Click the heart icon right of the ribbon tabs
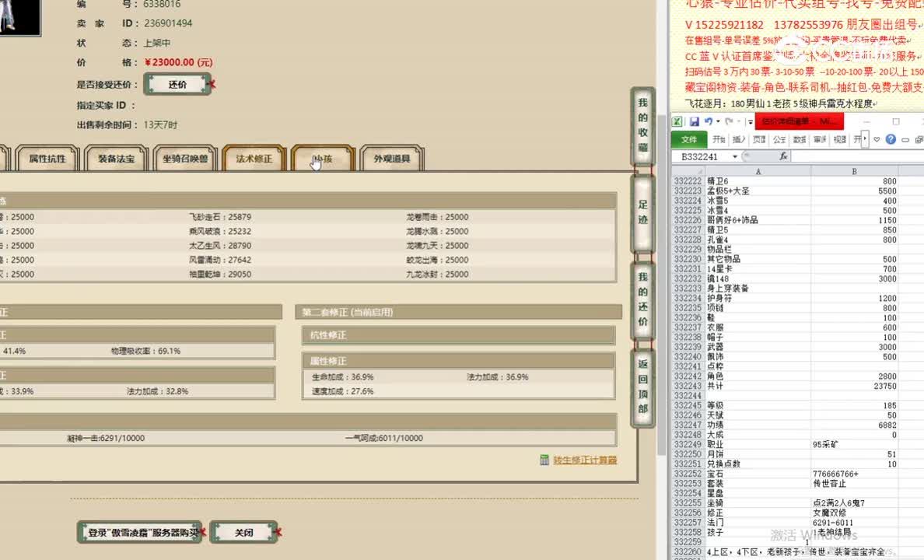The height and width of the screenshot is (560, 924). [877, 139]
